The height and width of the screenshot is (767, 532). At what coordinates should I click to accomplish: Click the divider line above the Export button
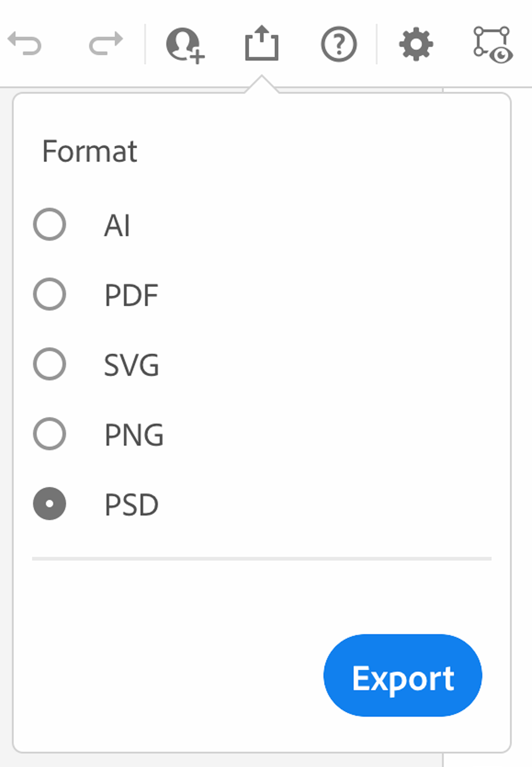point(262,558)
